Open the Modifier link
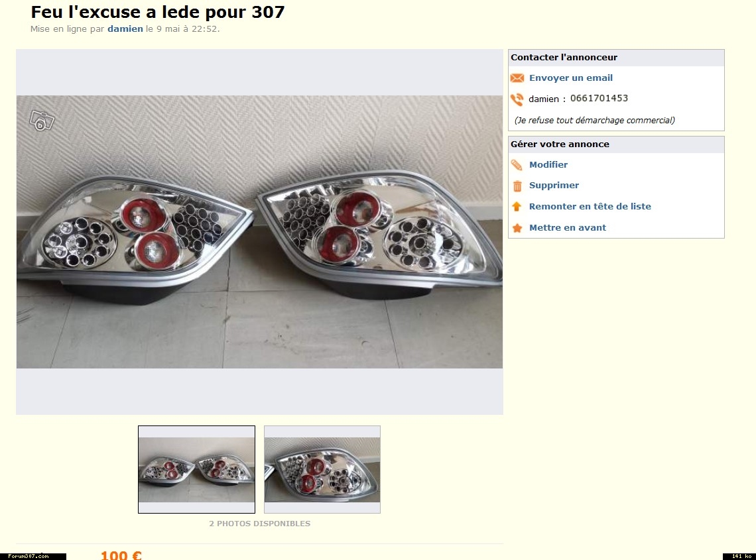This screenshot has height=560, width=756. [x=548, y=164]
